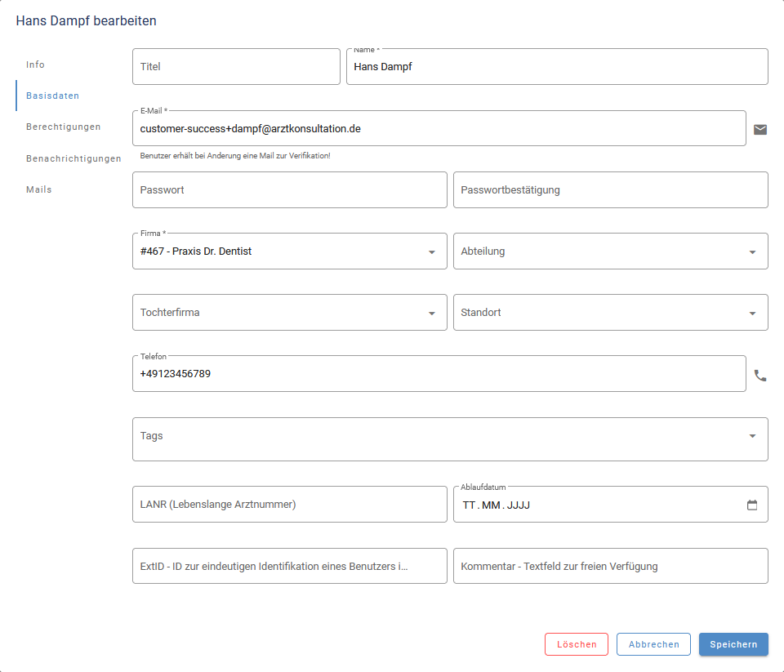The height and width of the screenshot is (672, 784).
Task: Focus the LANR (Lebenslange Arztnummer) field
Action: (289, 505)
